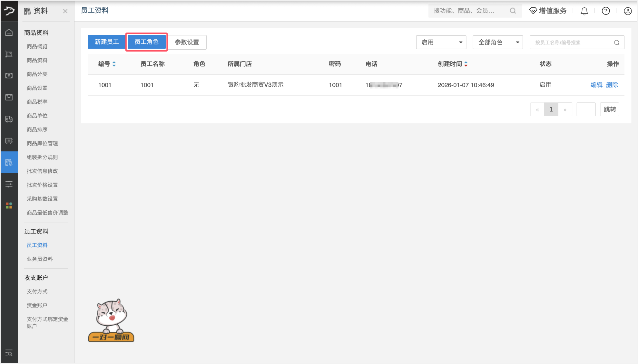The image size is (638, 364).
Task: Click the search icon at sidebar bottom
Action: point(9,353)
